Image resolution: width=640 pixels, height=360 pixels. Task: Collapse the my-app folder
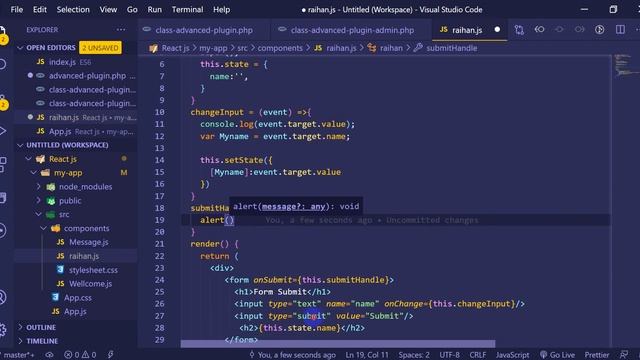point(33,173)
